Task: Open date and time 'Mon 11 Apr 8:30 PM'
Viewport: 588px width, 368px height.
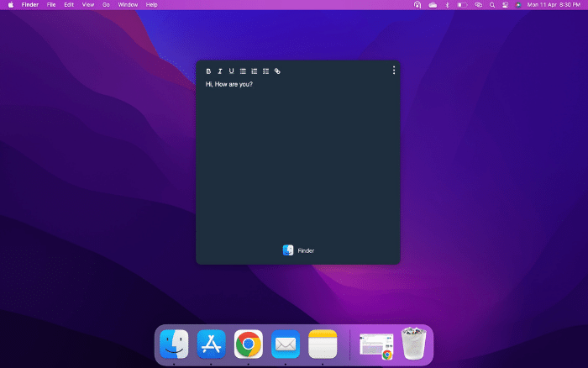Action: (554, 5)
